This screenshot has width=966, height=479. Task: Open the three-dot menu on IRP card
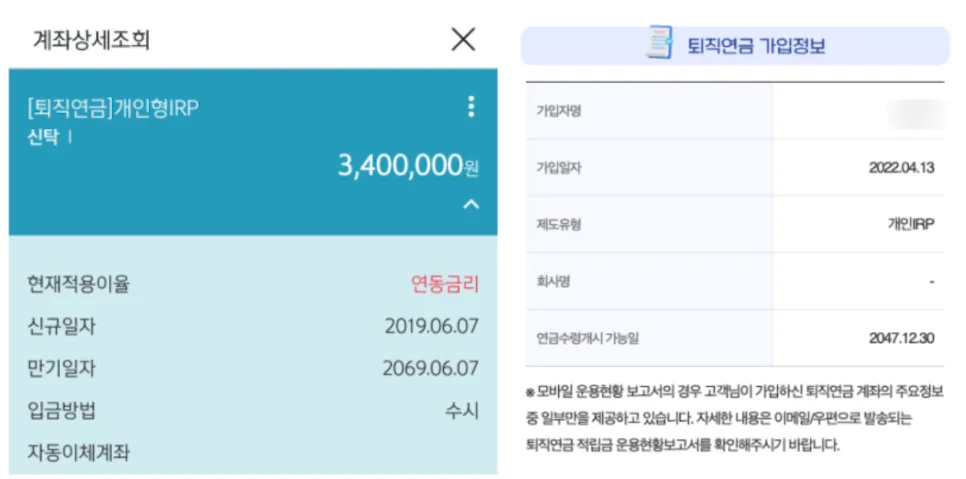coord(471,107)
